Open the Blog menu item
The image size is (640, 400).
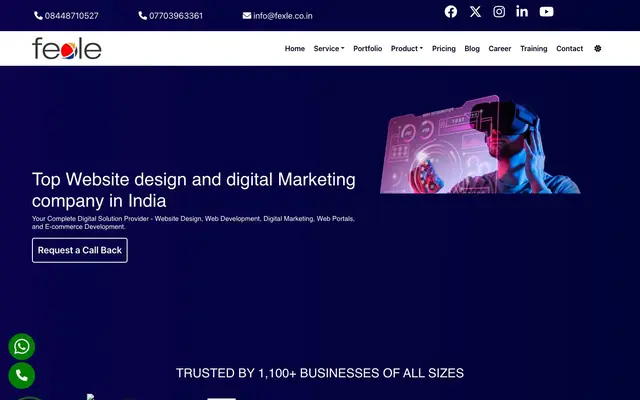(x=472, y=49)
